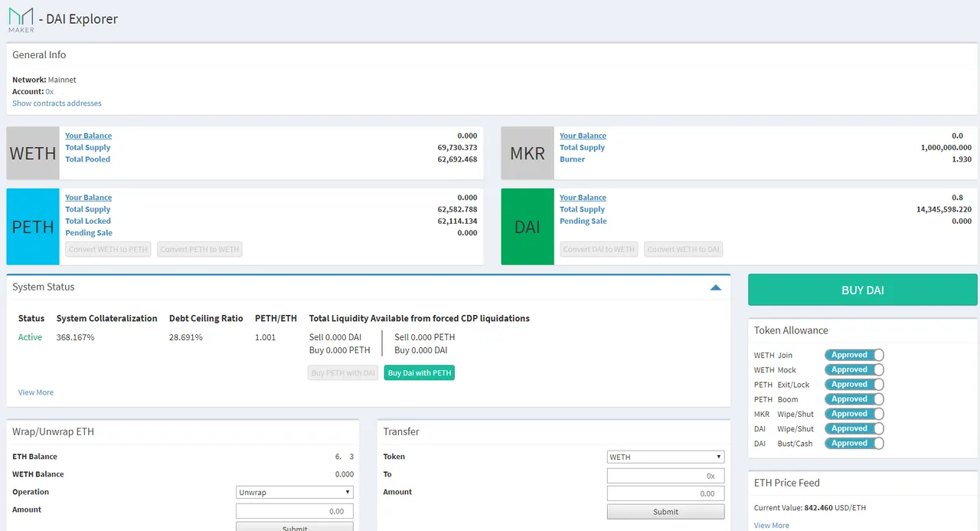Open View More under ETH Price Feed
The height and width of the screenshot is (531, 980).
coord(772,525)
